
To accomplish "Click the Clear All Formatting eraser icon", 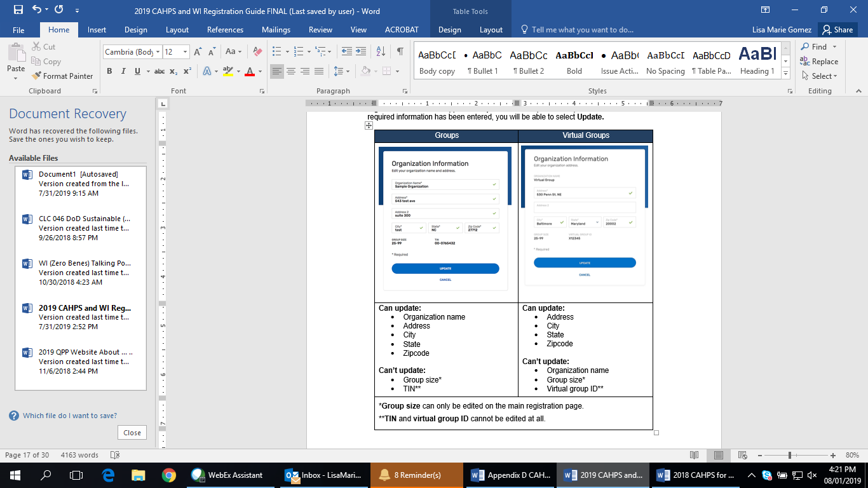I will [x=257, y=51].
